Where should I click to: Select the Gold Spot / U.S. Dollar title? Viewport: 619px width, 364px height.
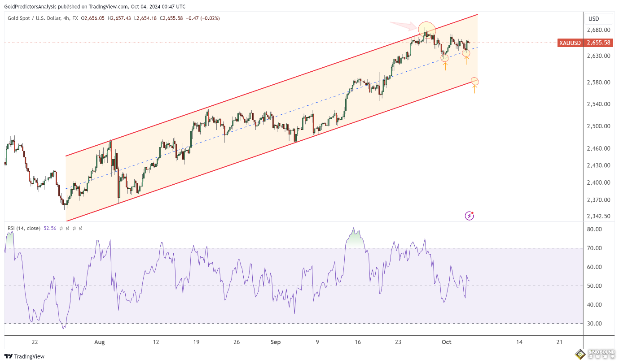(43, 18)
